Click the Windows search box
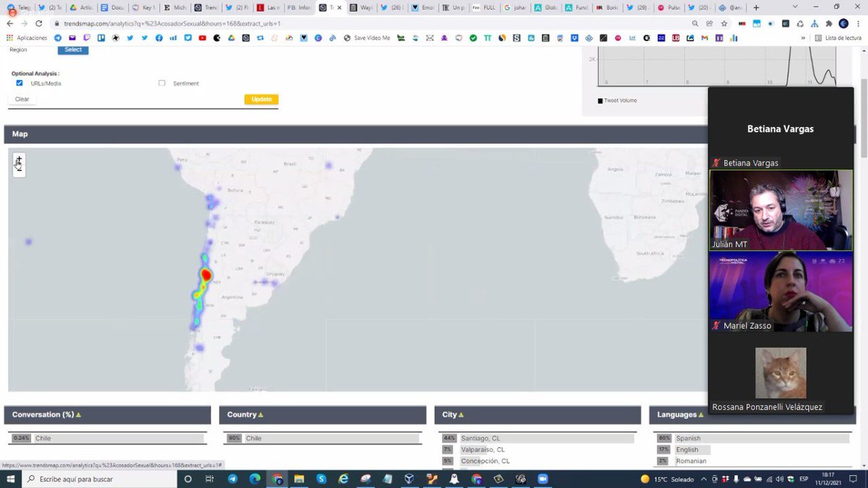This screenshot has width=868, height=488. coord(99,479)
